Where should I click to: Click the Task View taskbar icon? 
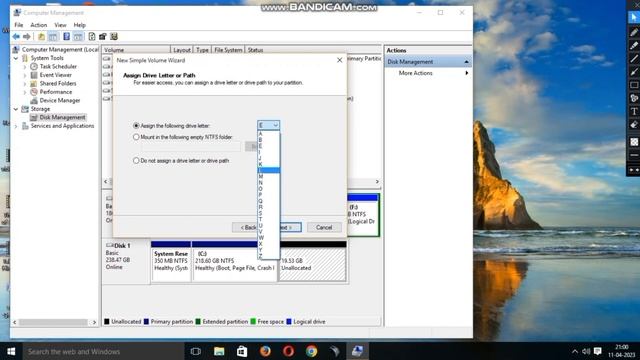[x=196, y=351]
